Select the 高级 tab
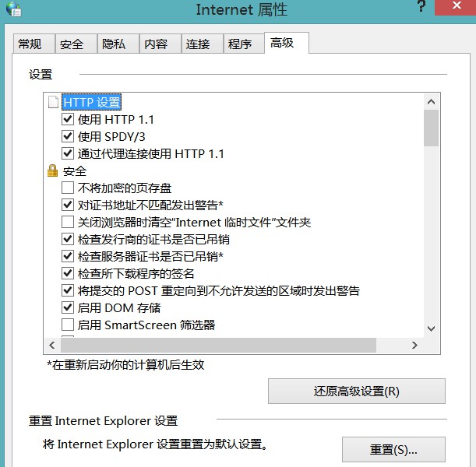Viewport: 476px width, 467px height. click(x=287, y=43)
